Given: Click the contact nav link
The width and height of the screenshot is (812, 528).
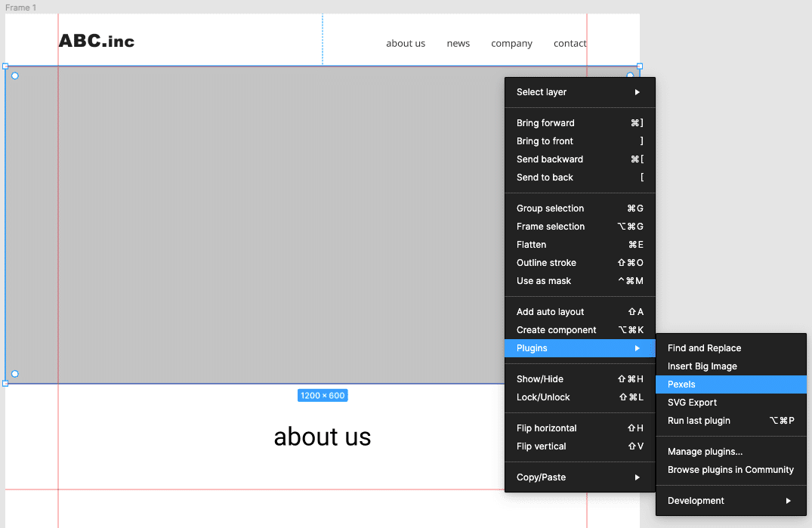Looking at the screenshot, I should (x=570, y=44).
